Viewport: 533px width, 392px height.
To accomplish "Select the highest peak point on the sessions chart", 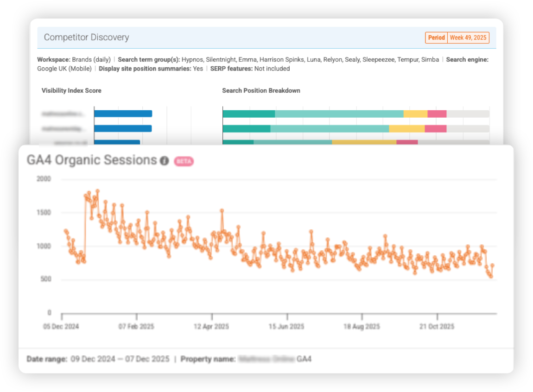I will [98, 191].
